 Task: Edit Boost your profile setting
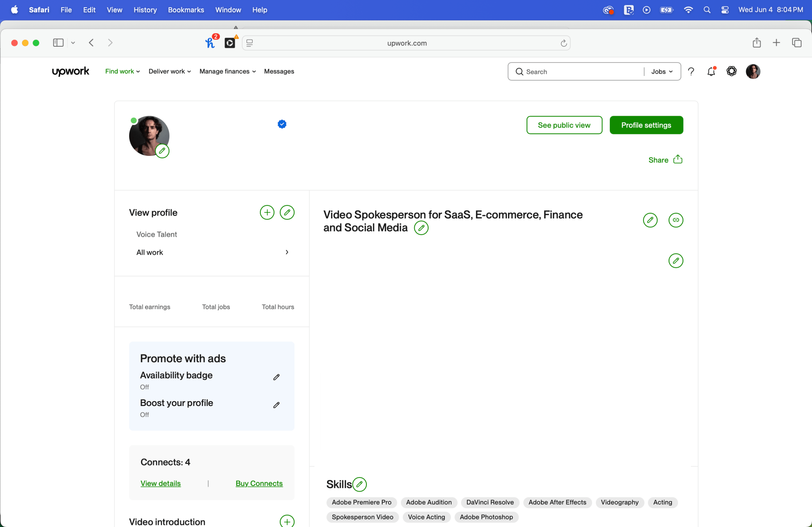(276, 405)
